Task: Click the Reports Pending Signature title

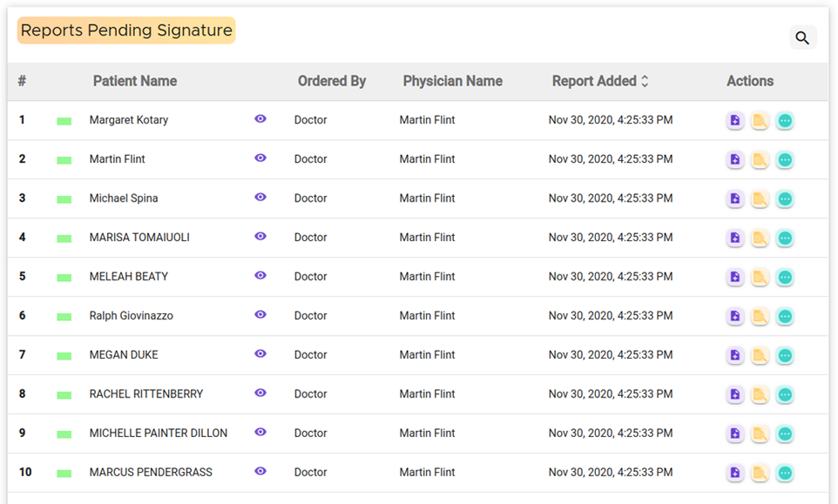Action: [x=126, y=30]
